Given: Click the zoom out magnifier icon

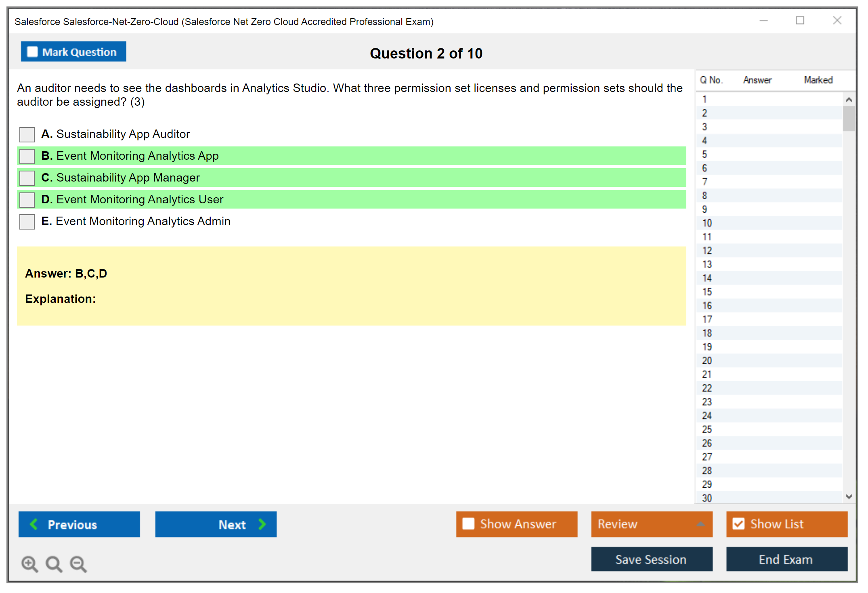Looking at the screenshot, I should coord(78,564).
